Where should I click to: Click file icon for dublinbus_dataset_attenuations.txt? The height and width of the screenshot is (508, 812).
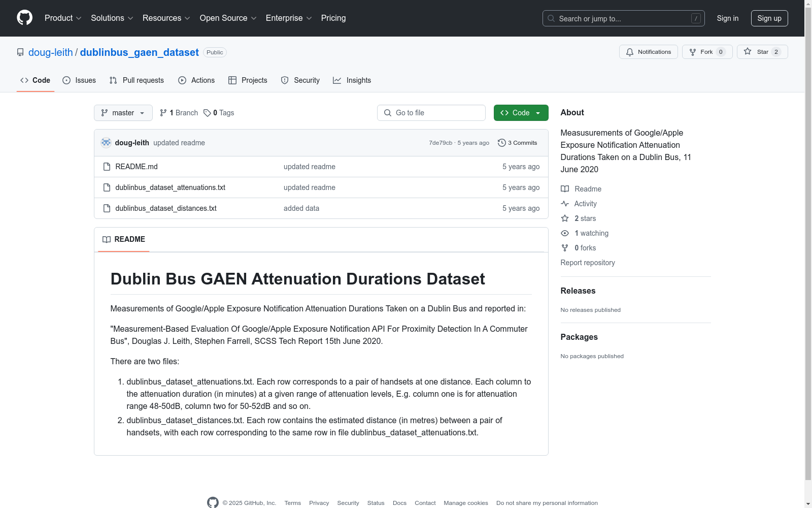click(x=107, y=187)
